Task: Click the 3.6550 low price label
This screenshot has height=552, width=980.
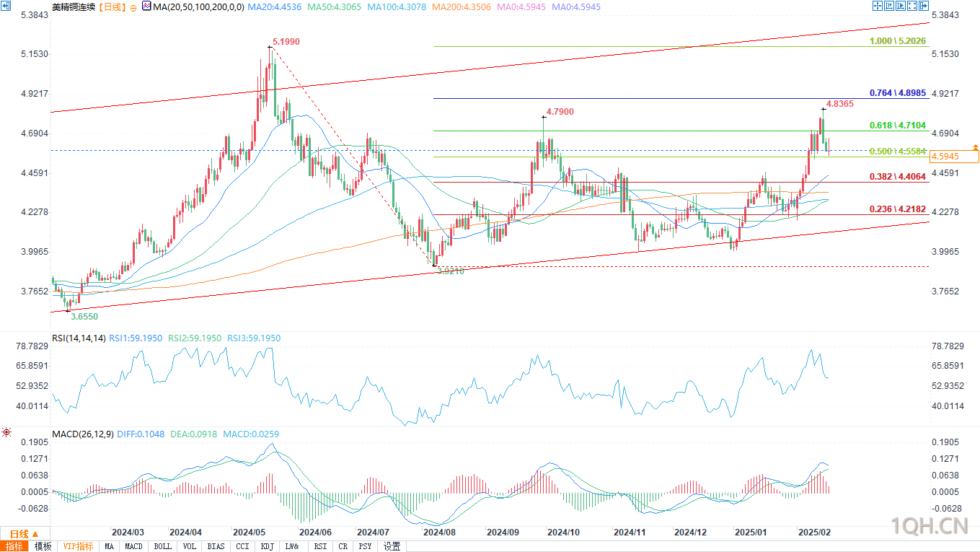Action: [84, 316]
